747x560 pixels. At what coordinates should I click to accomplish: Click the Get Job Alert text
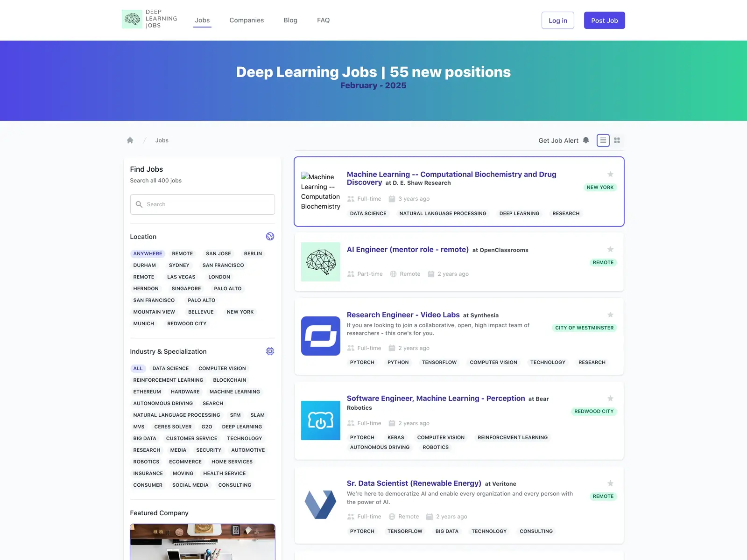558,140
